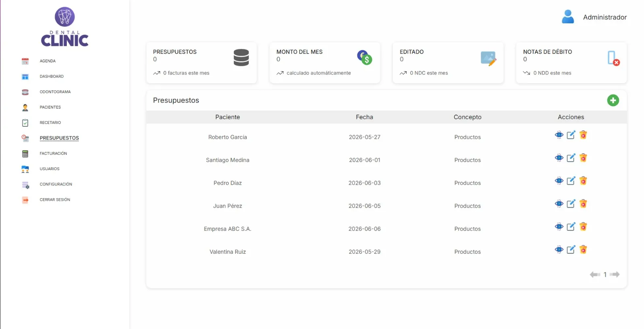
Task: Go to previous page arrow
Action: click(595, 275)
